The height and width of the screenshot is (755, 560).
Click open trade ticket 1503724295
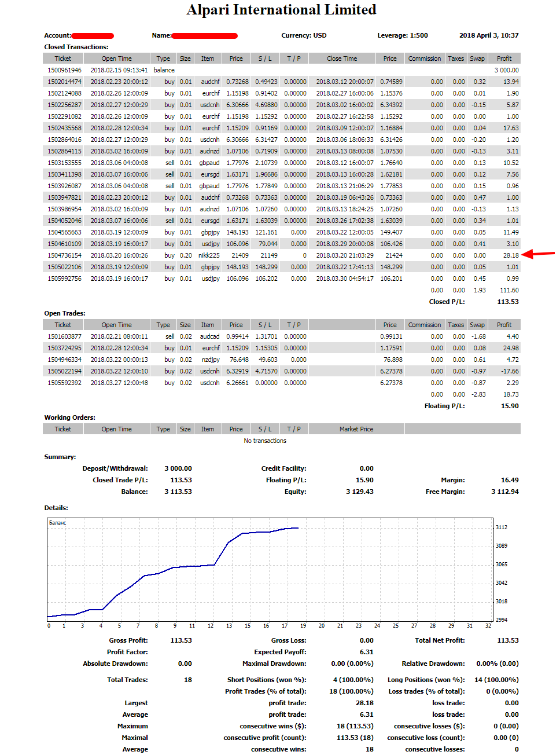click(x=65, y=348)
